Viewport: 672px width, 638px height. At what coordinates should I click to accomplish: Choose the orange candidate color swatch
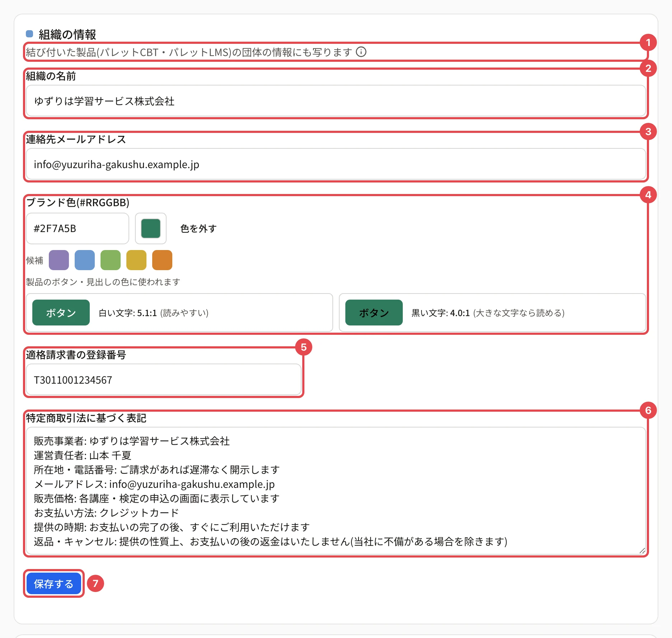[x=162, y=260]
